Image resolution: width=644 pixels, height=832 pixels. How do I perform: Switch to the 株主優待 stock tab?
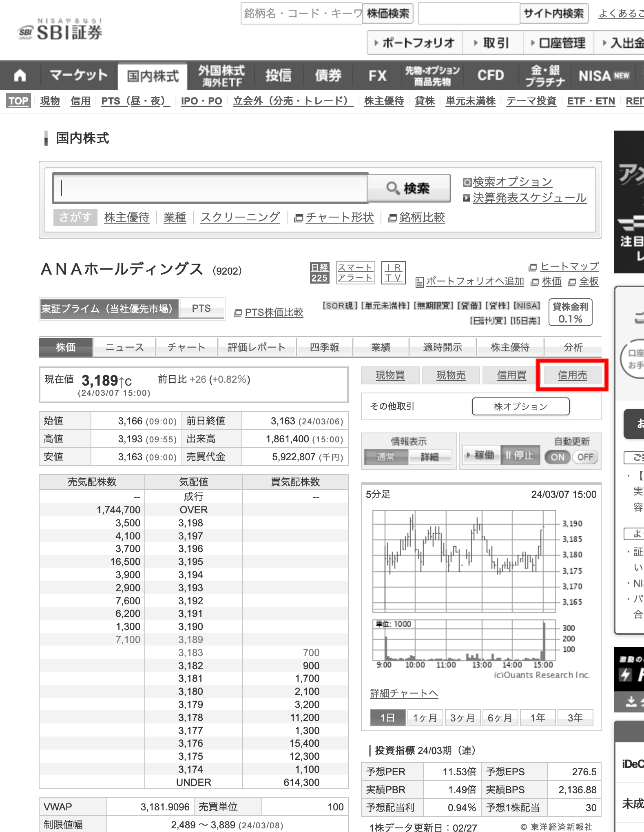point(510,347)
